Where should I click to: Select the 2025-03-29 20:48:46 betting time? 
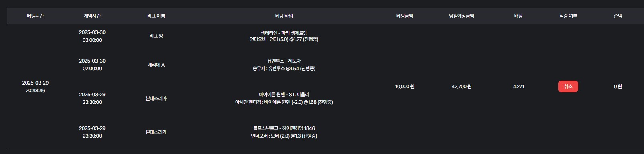35,87
